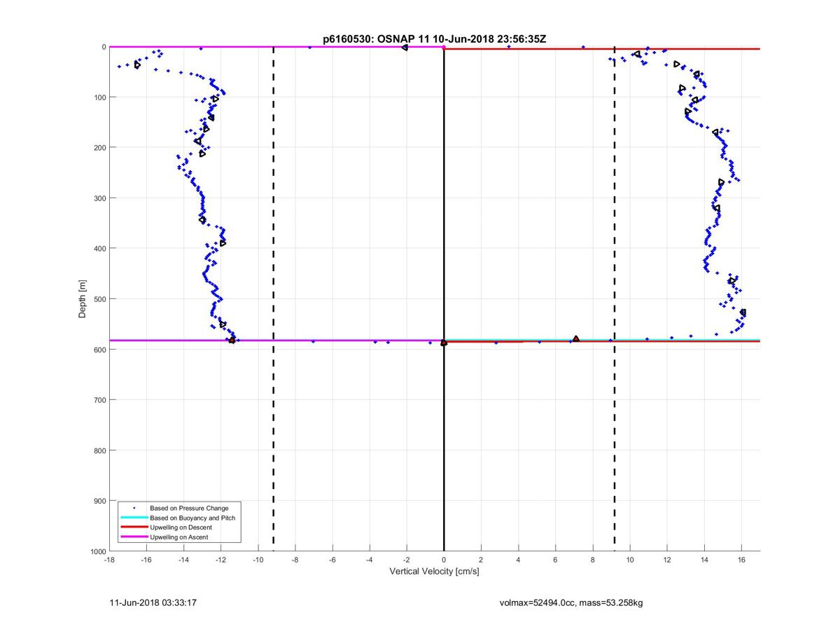Click velocity axis tick label 10
Viewport: 840px width, 620px height.
click(629, 560)
